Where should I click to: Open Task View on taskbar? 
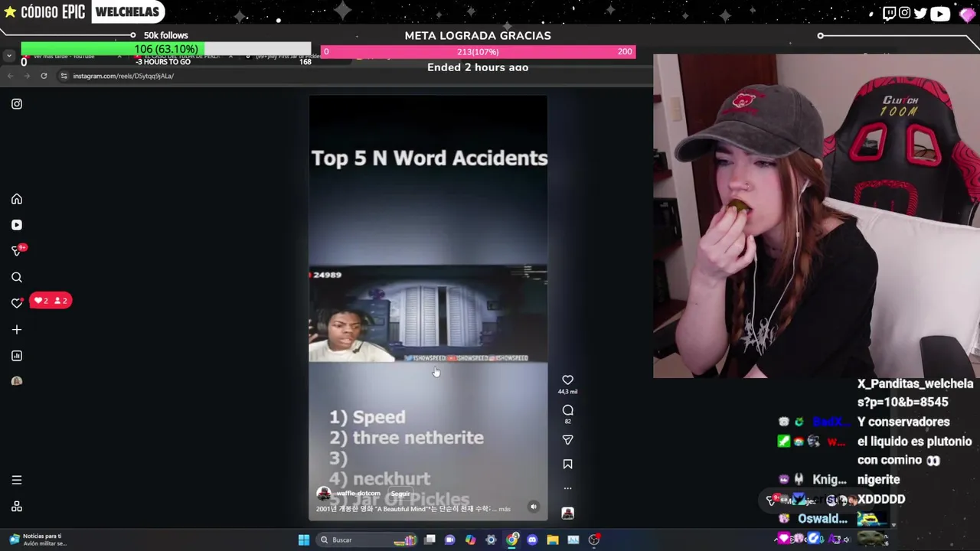point(430,540)
